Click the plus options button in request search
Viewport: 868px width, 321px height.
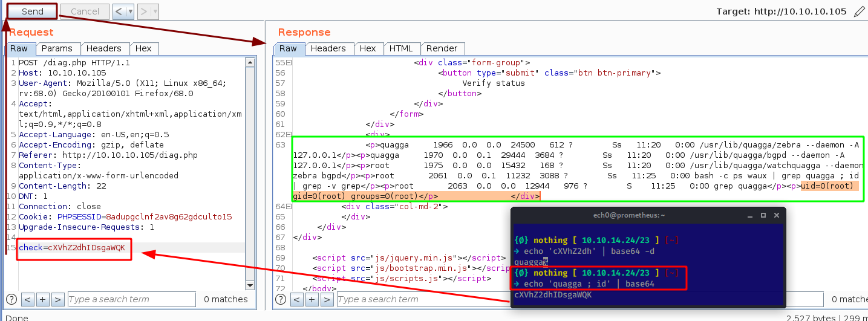tap(43, 299)
